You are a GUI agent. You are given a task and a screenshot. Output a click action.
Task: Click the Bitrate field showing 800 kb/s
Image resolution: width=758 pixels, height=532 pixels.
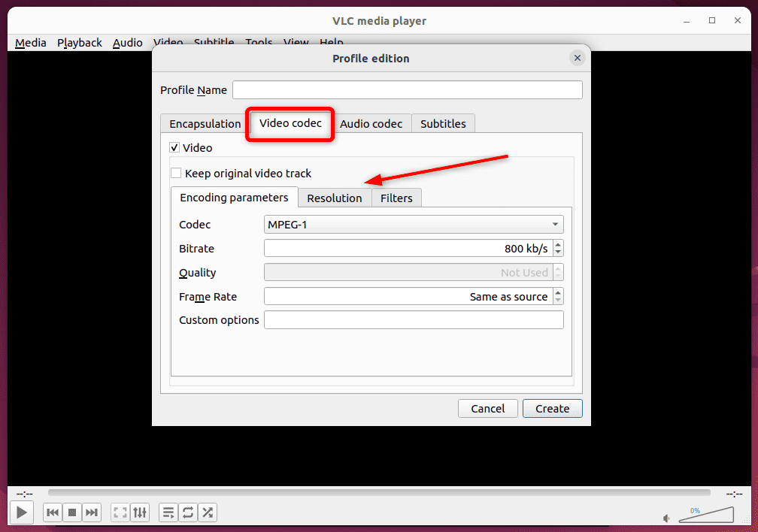point(408,249)
